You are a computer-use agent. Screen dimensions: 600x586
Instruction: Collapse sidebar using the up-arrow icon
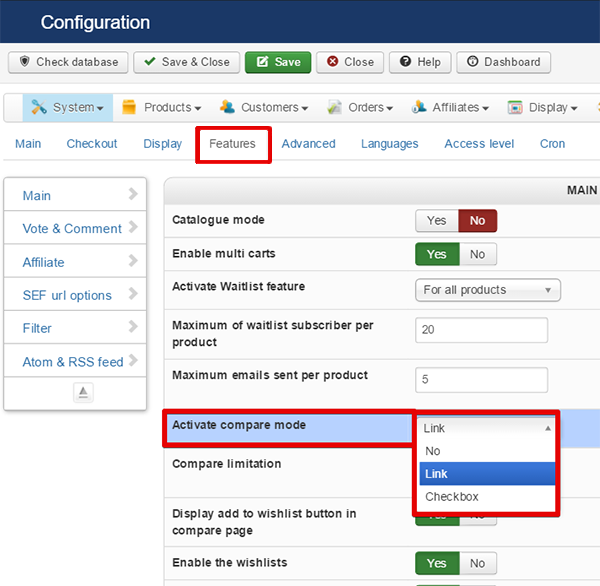pos(84,392)
